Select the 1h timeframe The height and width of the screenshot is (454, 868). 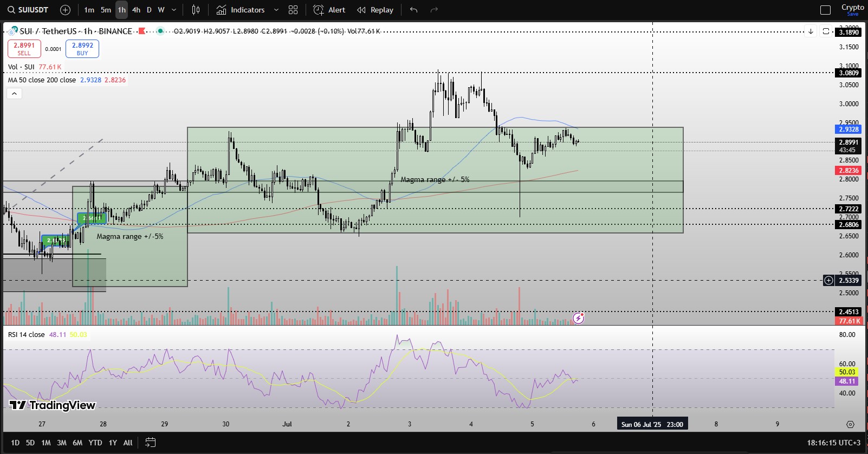(121, 10)
